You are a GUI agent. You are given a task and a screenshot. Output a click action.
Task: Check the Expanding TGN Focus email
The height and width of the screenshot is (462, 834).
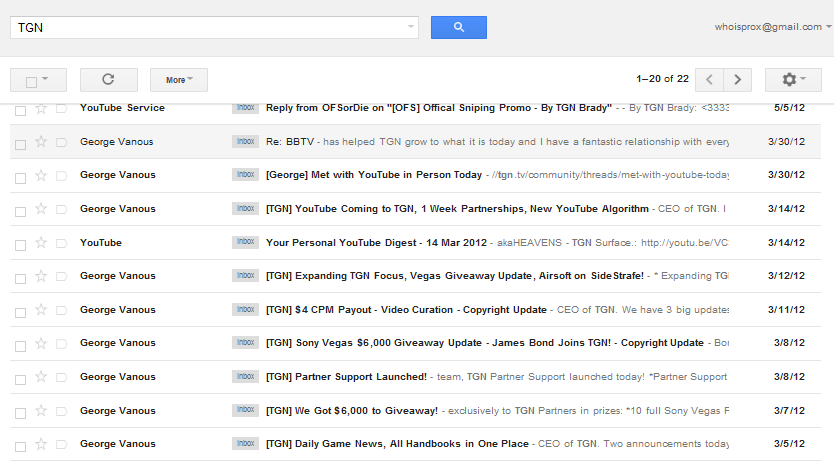pos(20,279)
